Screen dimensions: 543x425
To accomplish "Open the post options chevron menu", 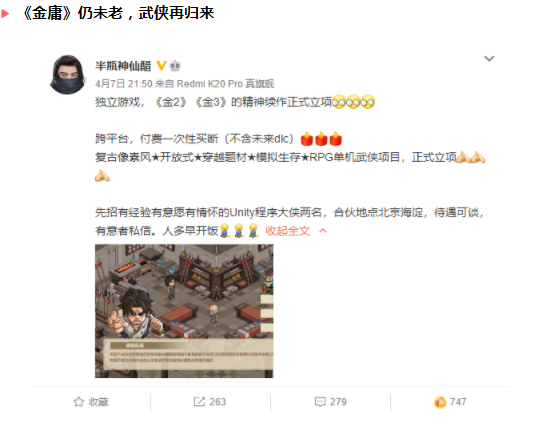I will (489, 59).
